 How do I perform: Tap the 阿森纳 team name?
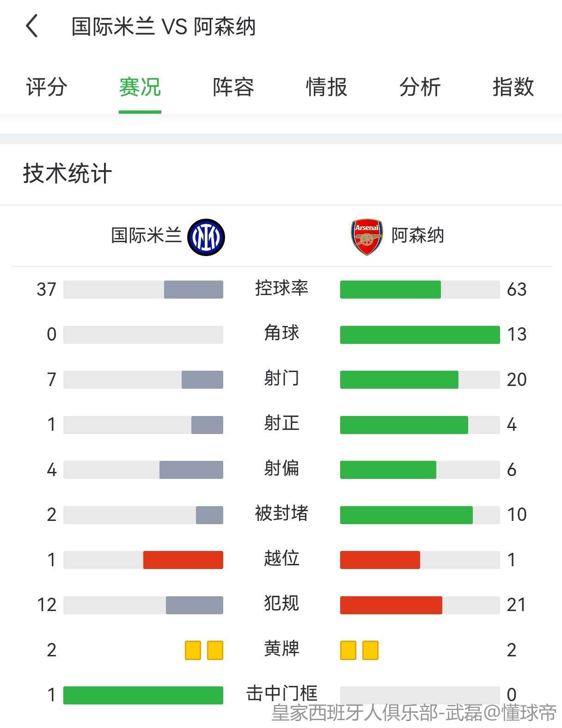point(418,235)
